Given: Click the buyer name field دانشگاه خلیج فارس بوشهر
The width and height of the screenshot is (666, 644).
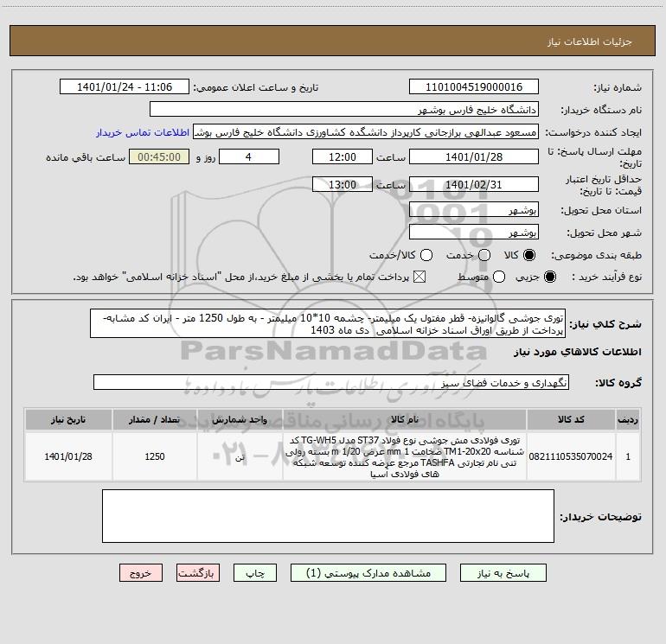Looking at the screenshot, I should 344,110.
